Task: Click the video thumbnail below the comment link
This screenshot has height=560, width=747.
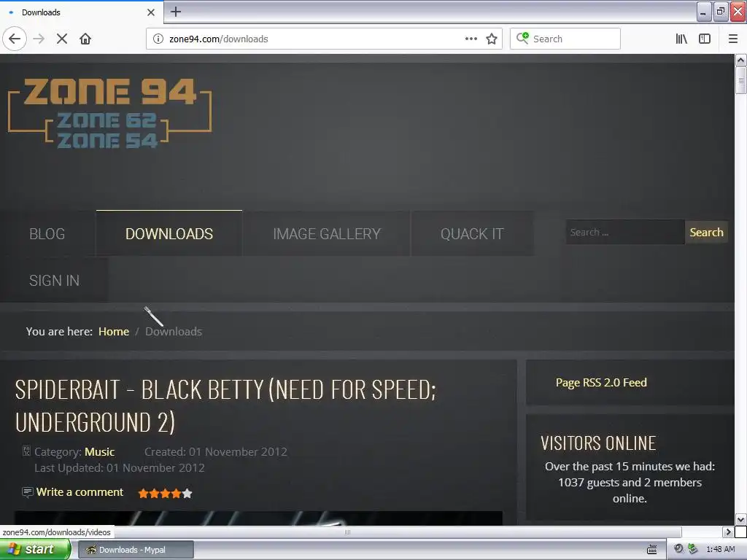Action: [259, 518]
